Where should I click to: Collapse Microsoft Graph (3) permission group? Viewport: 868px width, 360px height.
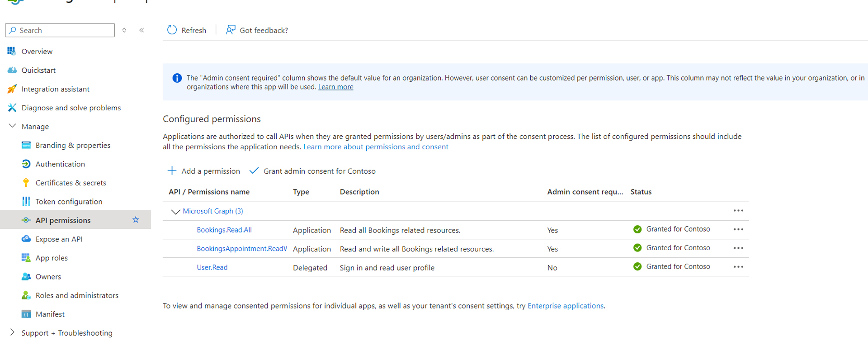pyautogui.click(x=175, y=211)
